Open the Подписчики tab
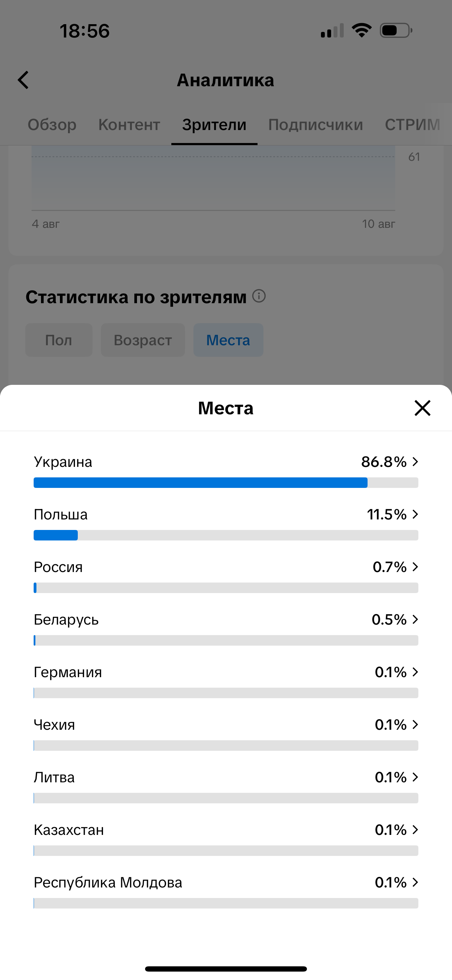The width and height of the screenshot is (452, 980). coord(315,125)
